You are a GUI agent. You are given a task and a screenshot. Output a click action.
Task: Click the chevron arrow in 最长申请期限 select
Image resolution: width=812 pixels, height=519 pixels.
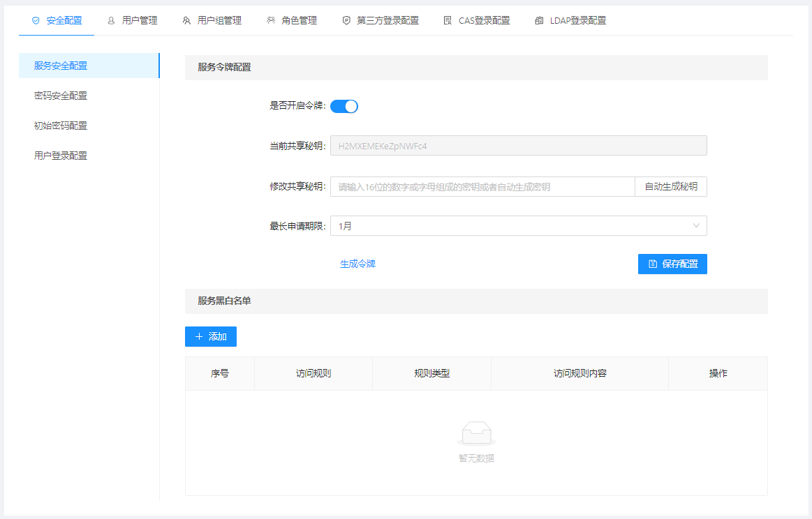pos(696,226)
